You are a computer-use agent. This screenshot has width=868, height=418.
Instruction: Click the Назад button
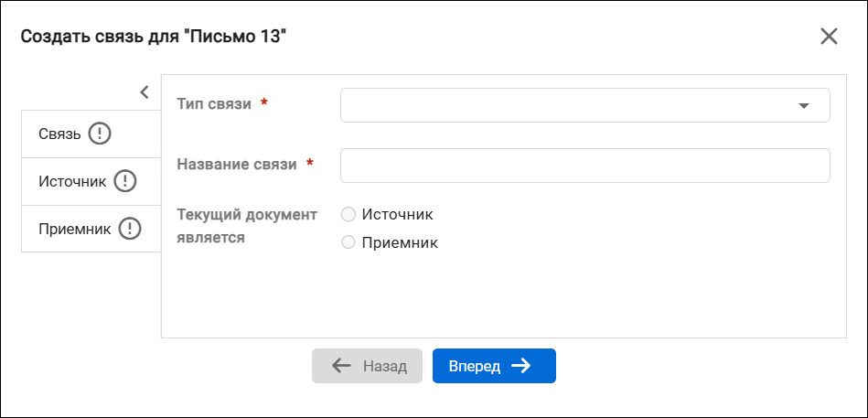pos(367,365)
